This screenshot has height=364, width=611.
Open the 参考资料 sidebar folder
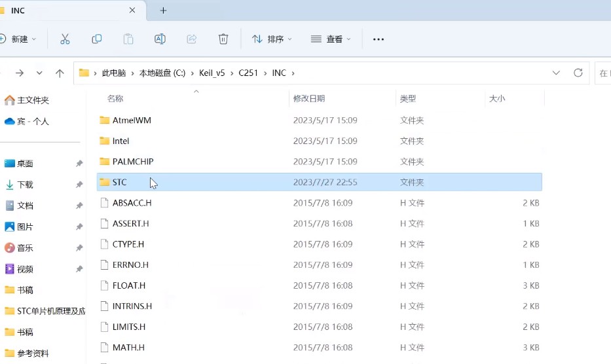pos(26,353)
